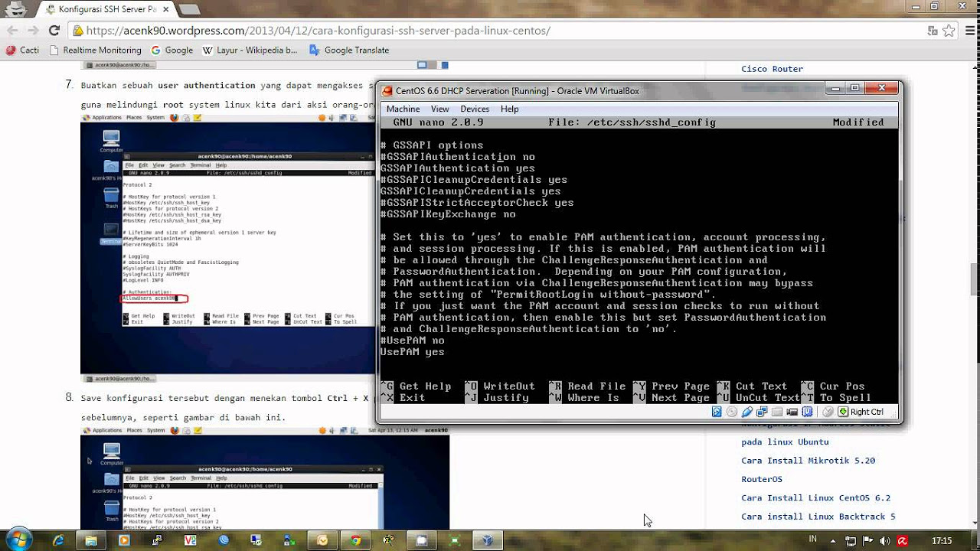Reload the WordPress page in Chrome
Viewport: 980px width, 551px height.
54,31
